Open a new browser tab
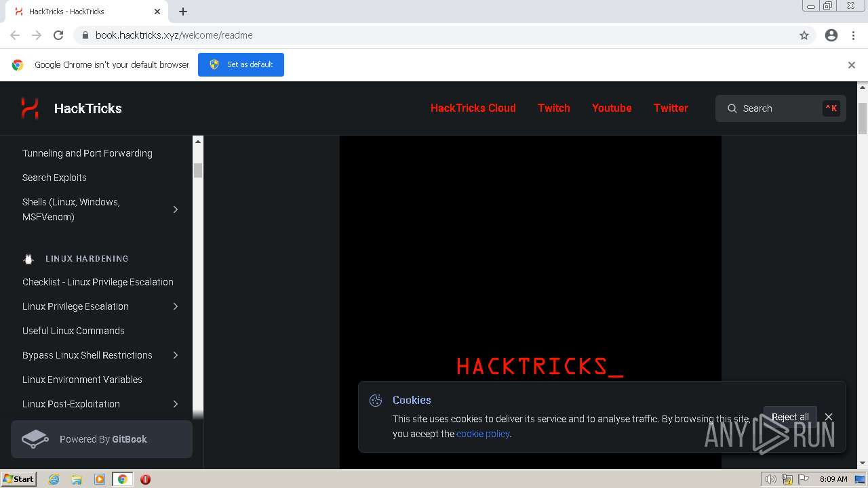The height and width of the screenshot is (488, 868). (x=183, y=12)
